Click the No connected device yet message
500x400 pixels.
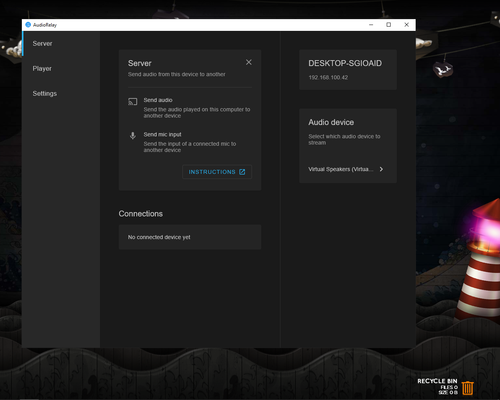(x=159, y=237)
